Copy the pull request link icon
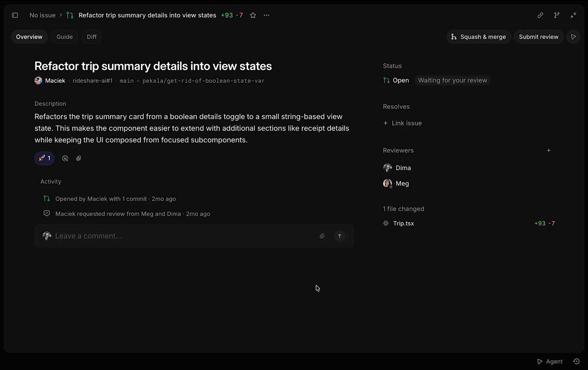588x370 pixels. 540,15
